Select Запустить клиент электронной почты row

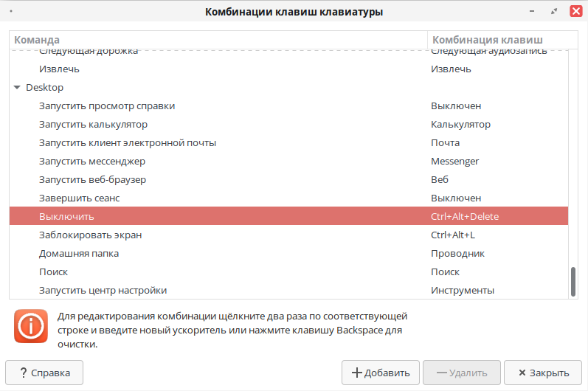pos(128,142)
